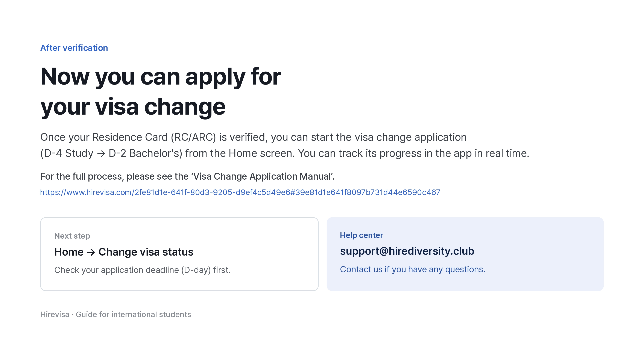This screenshot has width=644, height=362.
Task: Click the support@hirediversity.club email address
Action: (407, 251)
